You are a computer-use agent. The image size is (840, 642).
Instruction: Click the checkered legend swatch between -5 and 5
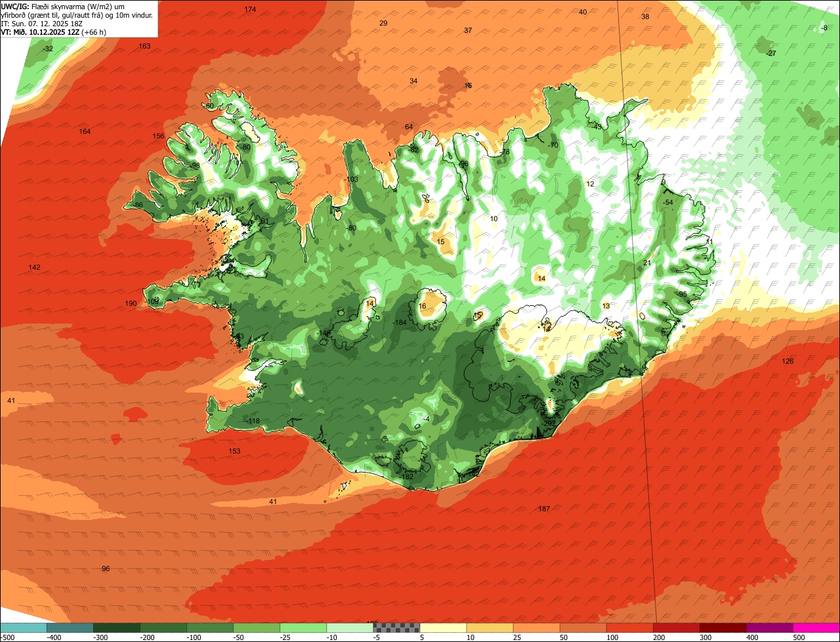[x=397, y=628]
